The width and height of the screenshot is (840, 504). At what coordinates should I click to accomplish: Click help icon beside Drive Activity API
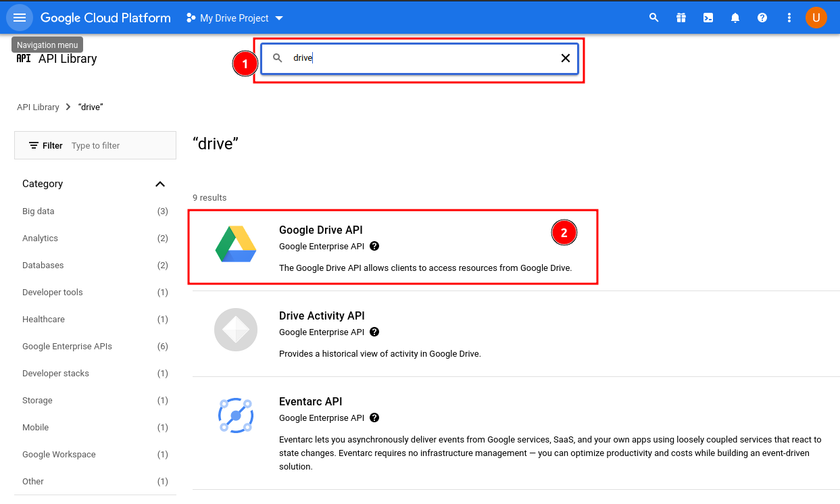point(374,332)
